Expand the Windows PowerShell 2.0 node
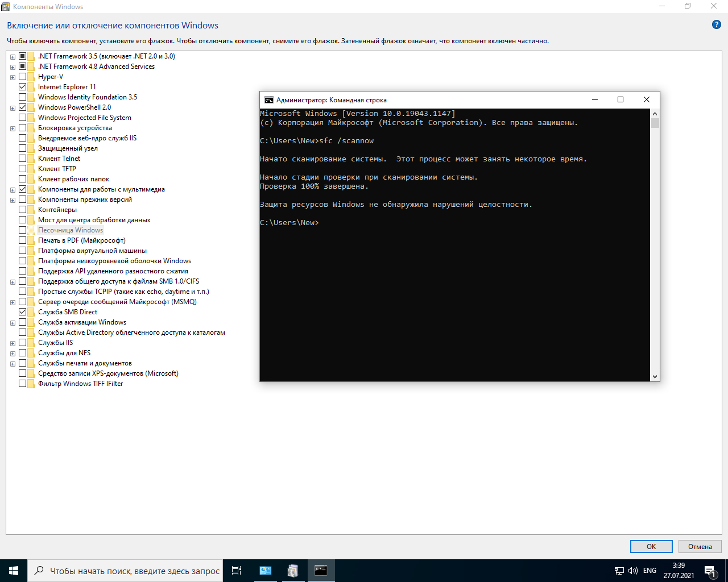The height and width of the screenshot is (582, 728). point(13,108)
